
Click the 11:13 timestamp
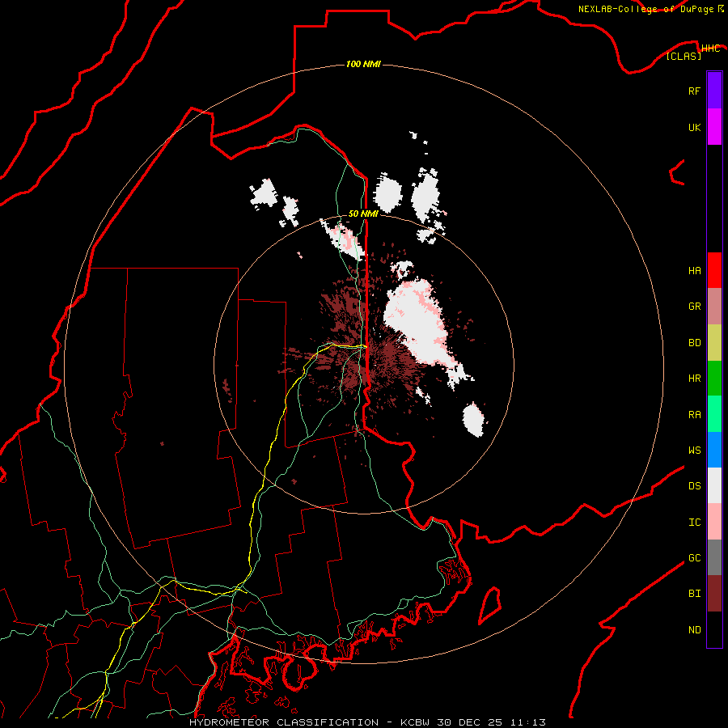pyautogui.click(x=528, y=722)
